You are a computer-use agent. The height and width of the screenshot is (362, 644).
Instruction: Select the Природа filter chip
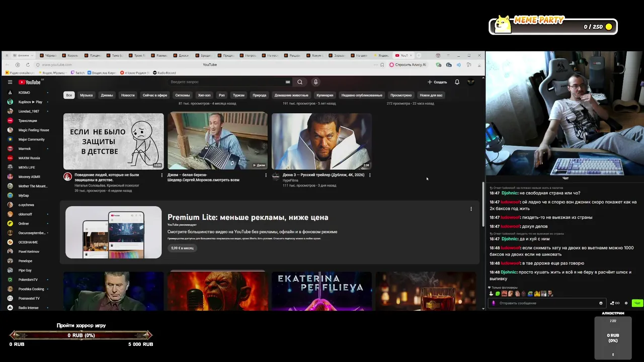pyautogui.click(x=260, y=95)
